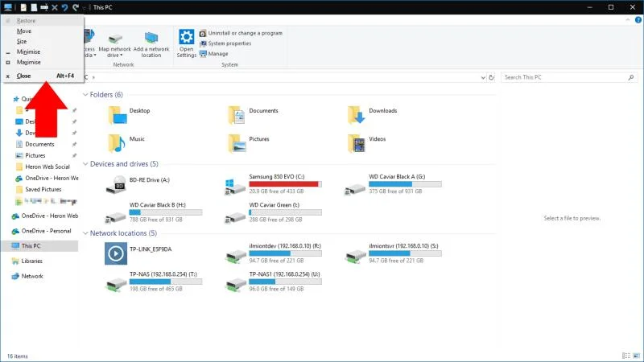
Task: Click Undo in the quick access toolbar
Action: [x=64, y=7]
